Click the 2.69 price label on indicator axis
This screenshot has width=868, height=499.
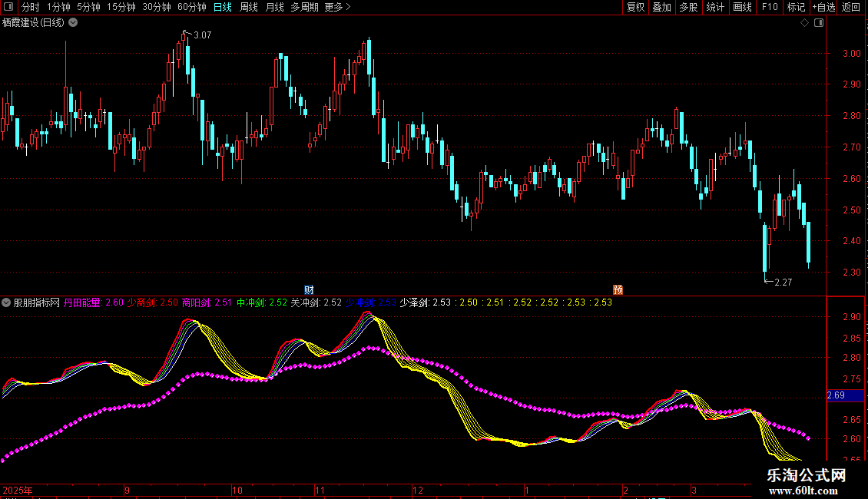tap(836, 395)
